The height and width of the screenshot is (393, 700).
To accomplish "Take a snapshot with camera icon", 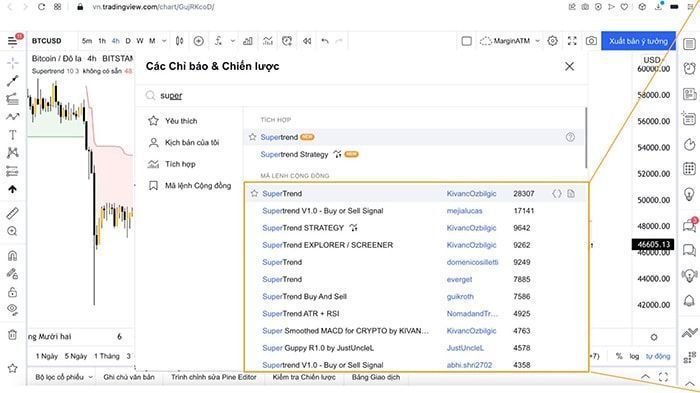I will 592,41.
